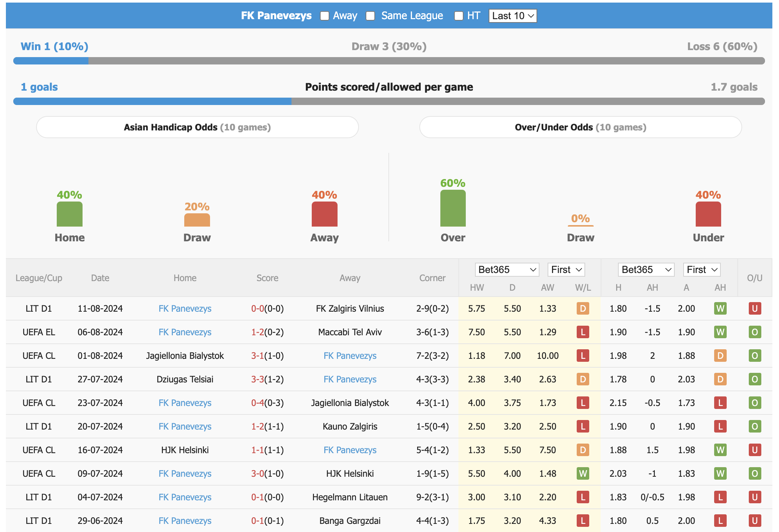Viewport: 779px width, 532px height.
Task: Open FK Panevezys link in 06-08-2024 row
Action: 185,332
